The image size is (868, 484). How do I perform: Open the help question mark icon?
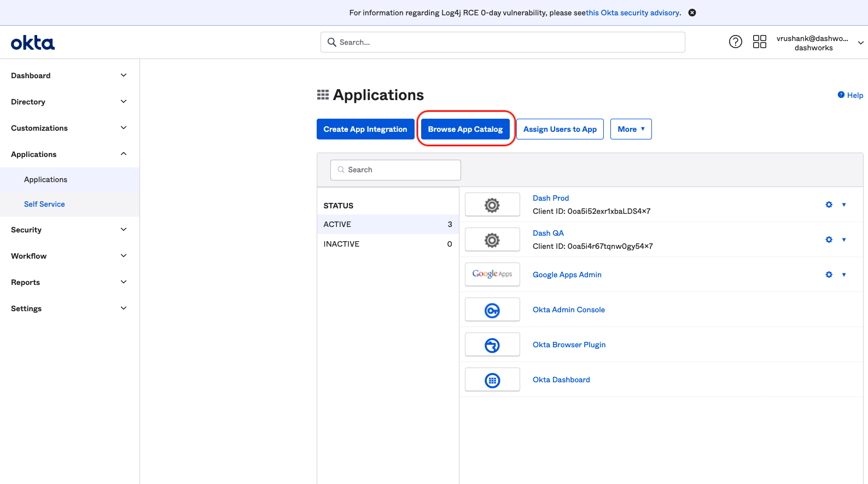click(x=735, y=42)
